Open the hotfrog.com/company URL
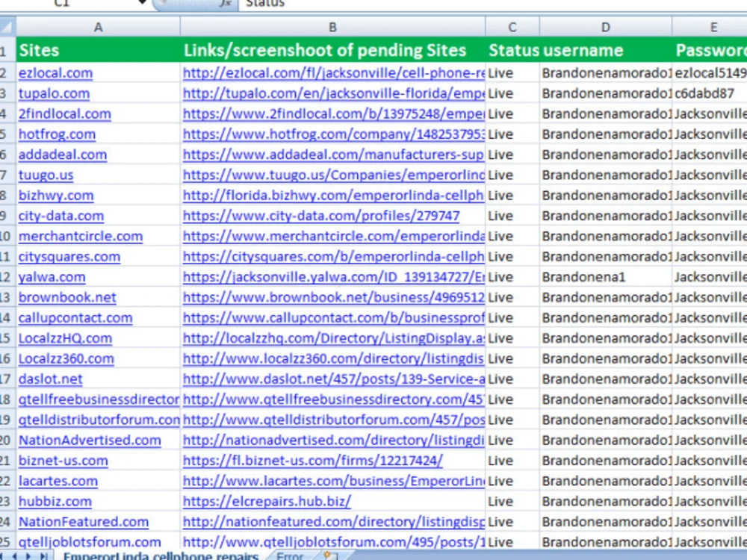 pyautogui.click(x=333, y=134)
